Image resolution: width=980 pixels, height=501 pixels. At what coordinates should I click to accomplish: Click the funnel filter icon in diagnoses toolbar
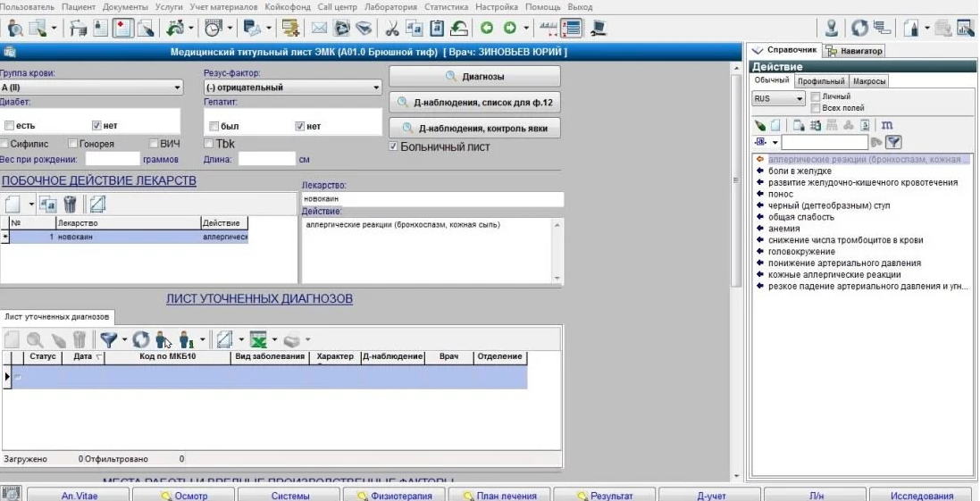pyautogui.click(x=109, y=340)
